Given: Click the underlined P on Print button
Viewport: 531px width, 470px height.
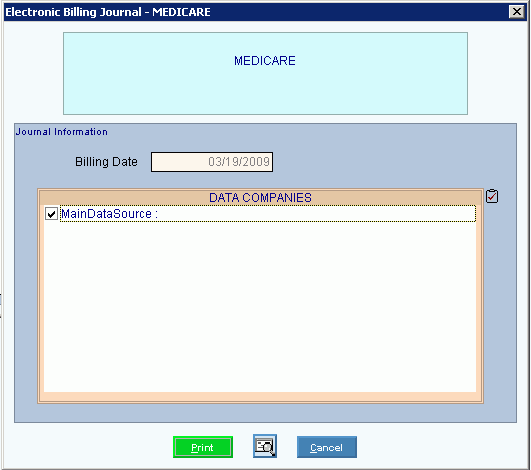Looking at the screenshot, I should (194, 448).
